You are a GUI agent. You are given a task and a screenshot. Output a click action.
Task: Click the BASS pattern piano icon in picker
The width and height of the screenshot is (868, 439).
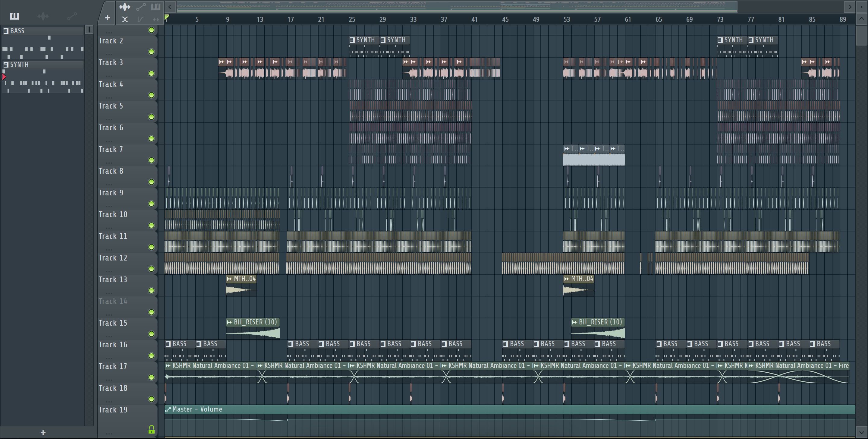tap(6, 31)
